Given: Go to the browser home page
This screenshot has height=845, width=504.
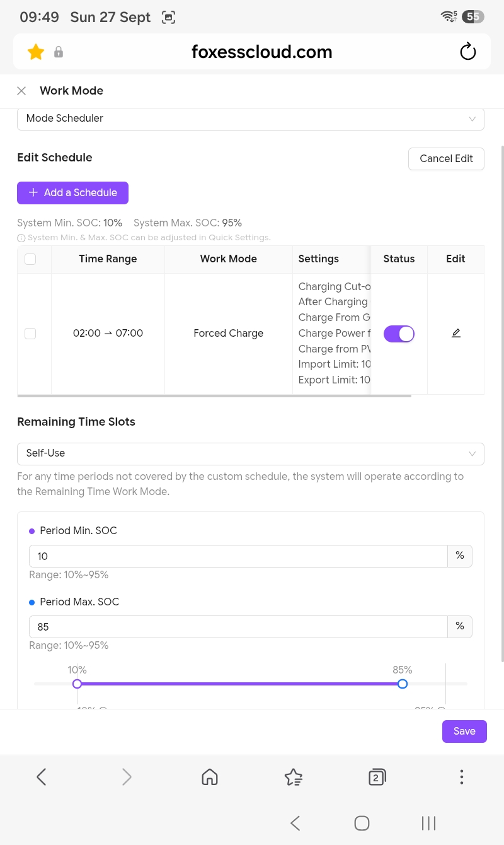Looking at the screenshot, I should [210, 777].
